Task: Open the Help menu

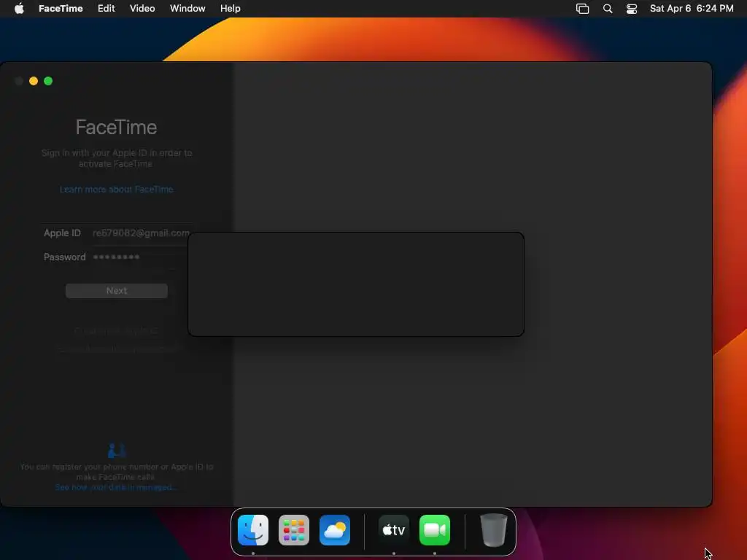Action: [x=230, y=8]
